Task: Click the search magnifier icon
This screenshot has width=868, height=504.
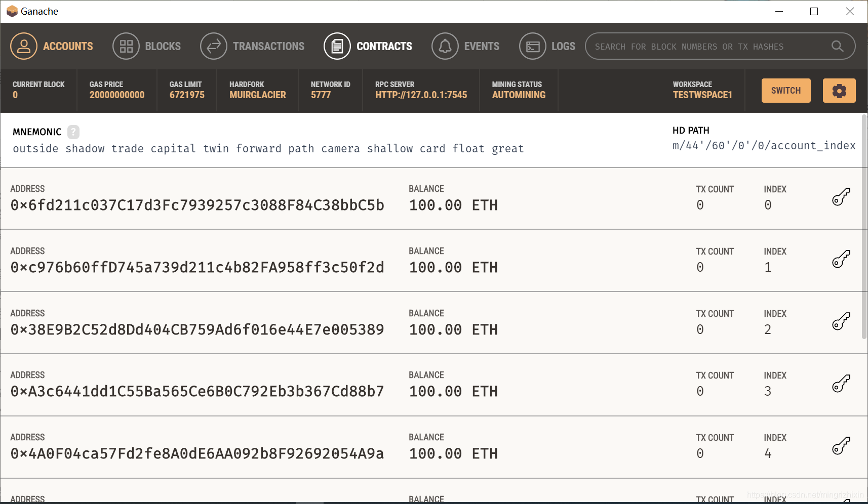Action: click(838, 46)
